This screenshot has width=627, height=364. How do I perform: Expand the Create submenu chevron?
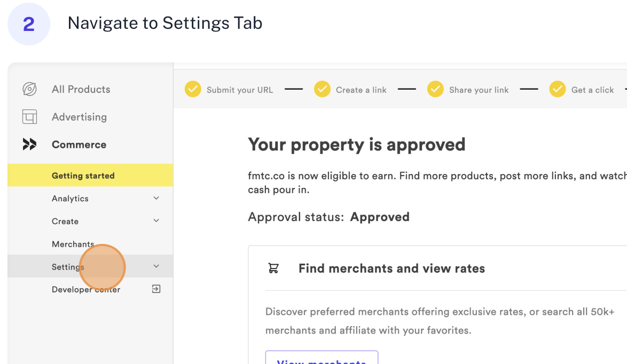coord(156,221)
